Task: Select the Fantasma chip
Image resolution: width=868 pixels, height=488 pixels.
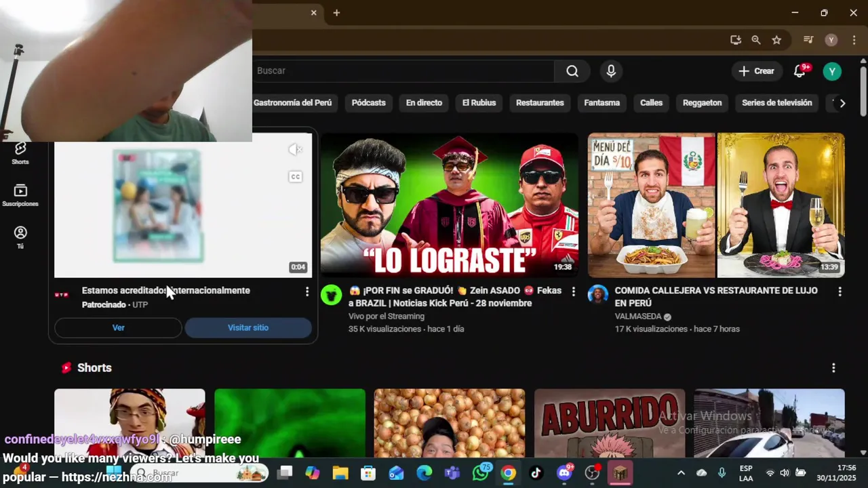Action: 602,103
